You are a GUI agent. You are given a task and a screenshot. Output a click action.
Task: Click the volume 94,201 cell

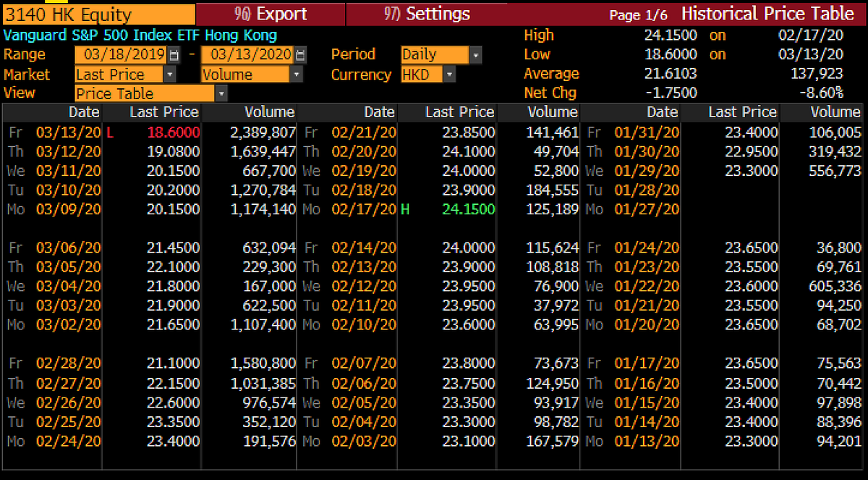point(839,441)
